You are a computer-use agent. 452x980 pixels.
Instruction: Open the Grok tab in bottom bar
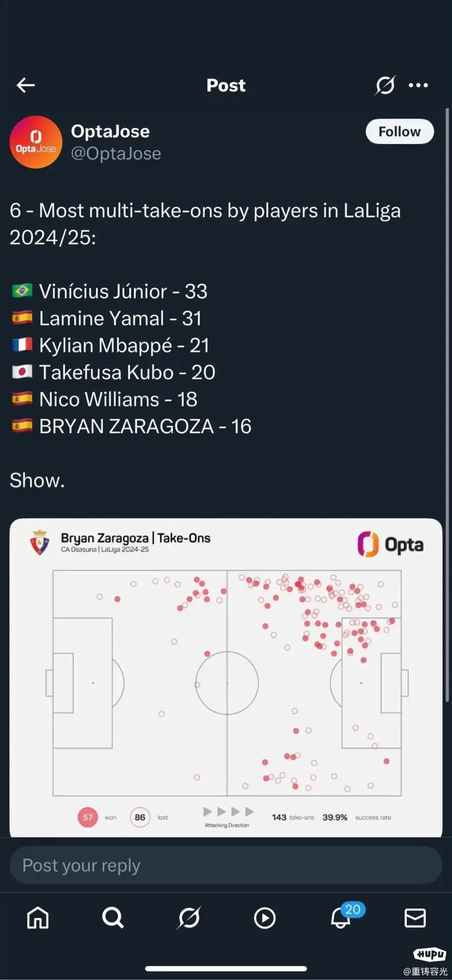189,918
